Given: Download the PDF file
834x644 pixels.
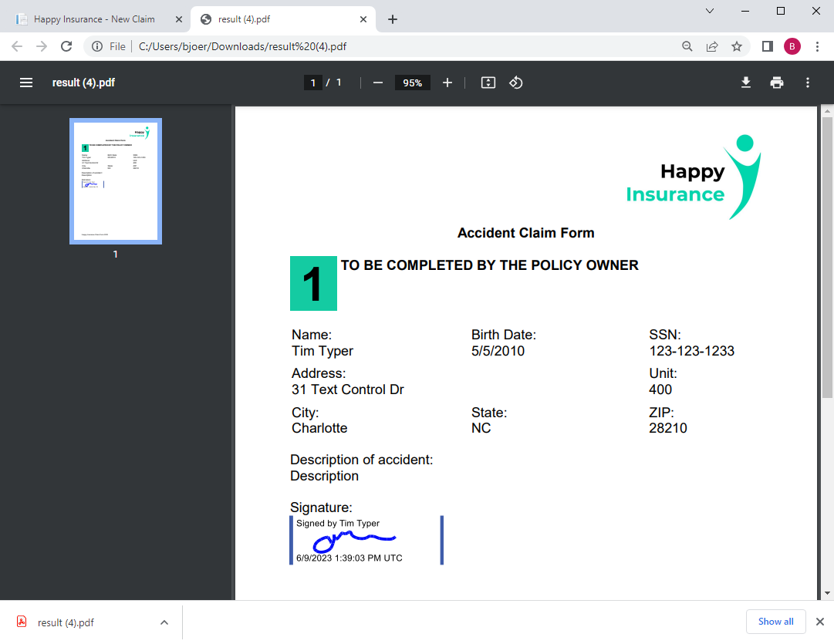Looking at the screenshot, I should [x=746, y=83].
